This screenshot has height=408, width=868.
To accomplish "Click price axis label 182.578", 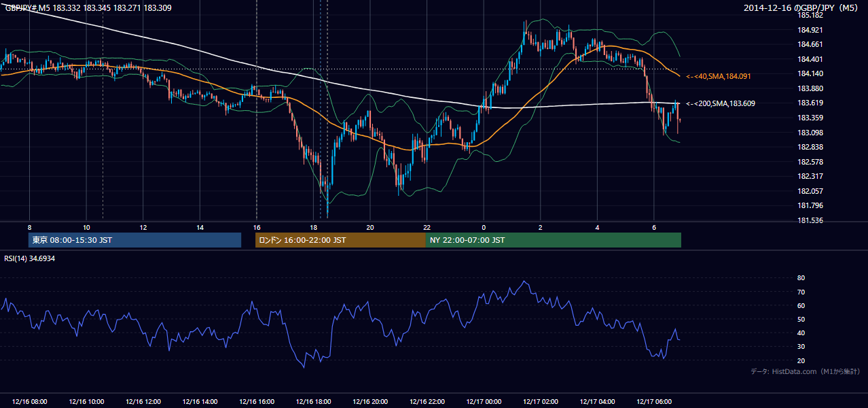I will click(810, 162).
